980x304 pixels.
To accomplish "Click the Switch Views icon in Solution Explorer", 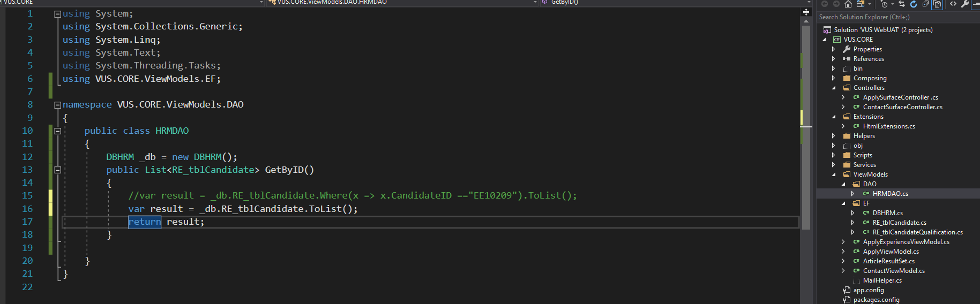I will click(x=860, y=4).
